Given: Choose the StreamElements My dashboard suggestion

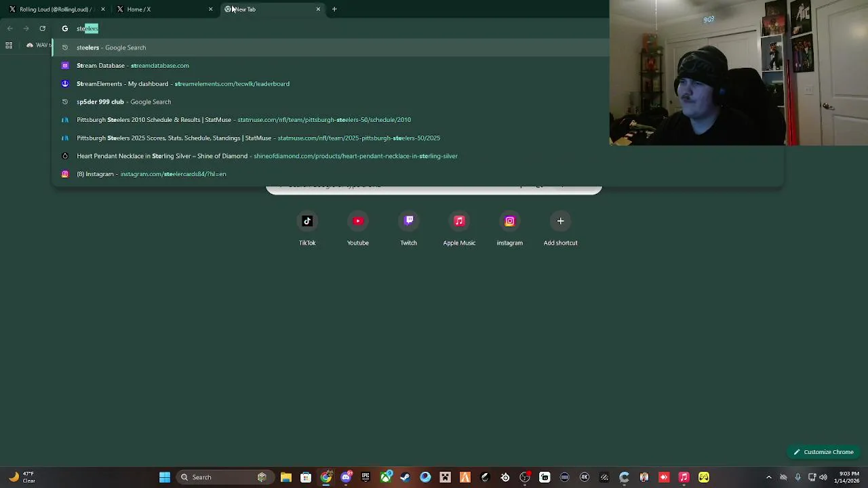Looking at the screenshot, I should coord(417,84).
